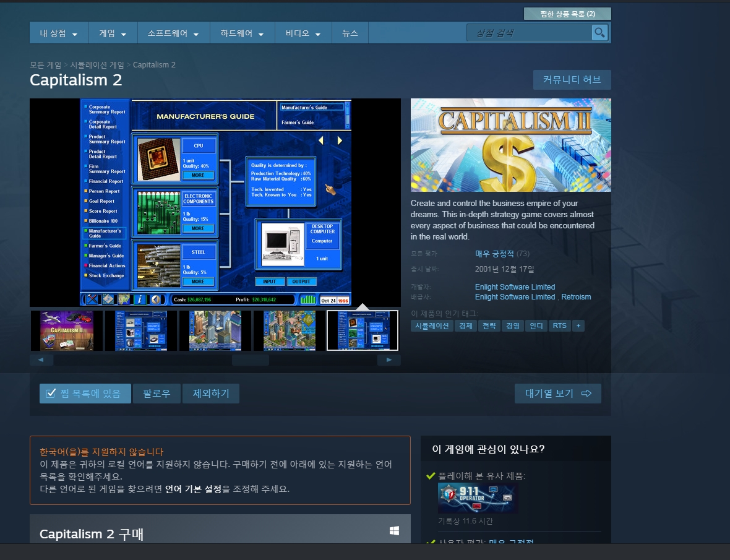Click the Enlight Software Limited developer link
This screenshot has height=560, width=730.
pos(515,286)
